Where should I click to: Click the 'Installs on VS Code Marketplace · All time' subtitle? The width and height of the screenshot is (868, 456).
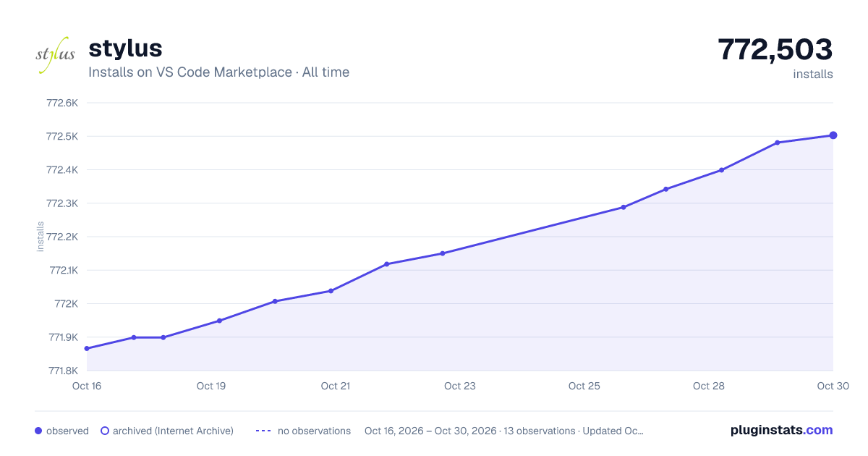[x=218, y=72]
